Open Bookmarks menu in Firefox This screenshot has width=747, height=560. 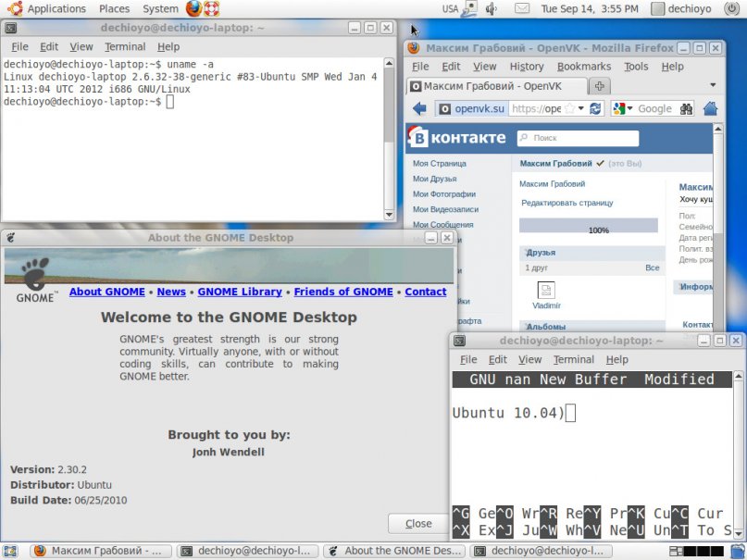pos(584,67)
